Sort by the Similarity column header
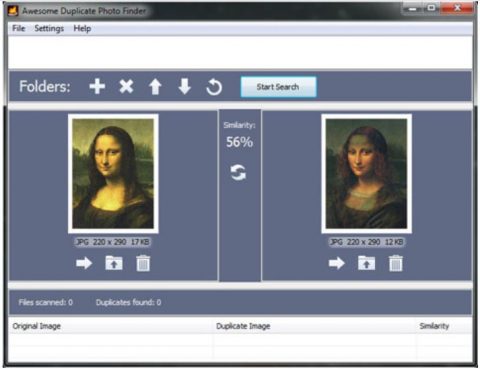 point(444,326)
